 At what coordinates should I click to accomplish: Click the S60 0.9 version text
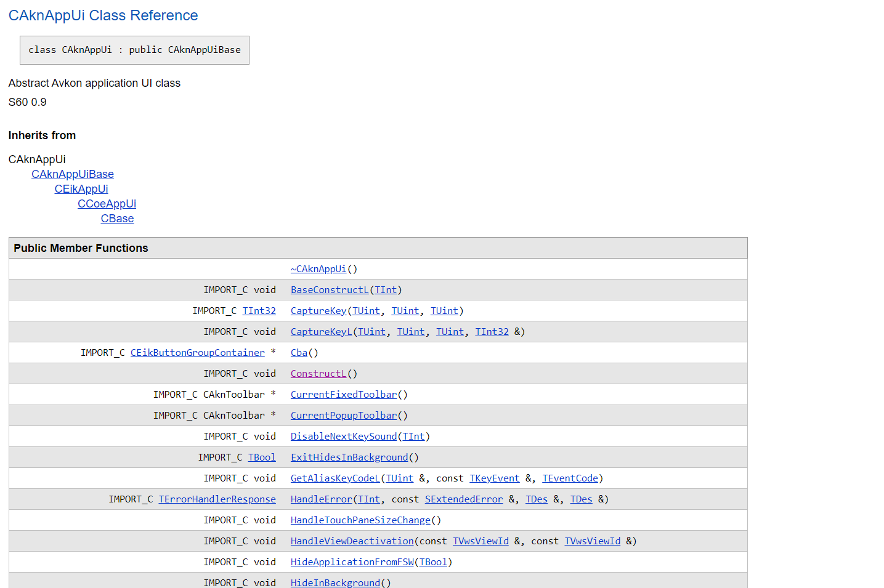click(x=27, y=102)
